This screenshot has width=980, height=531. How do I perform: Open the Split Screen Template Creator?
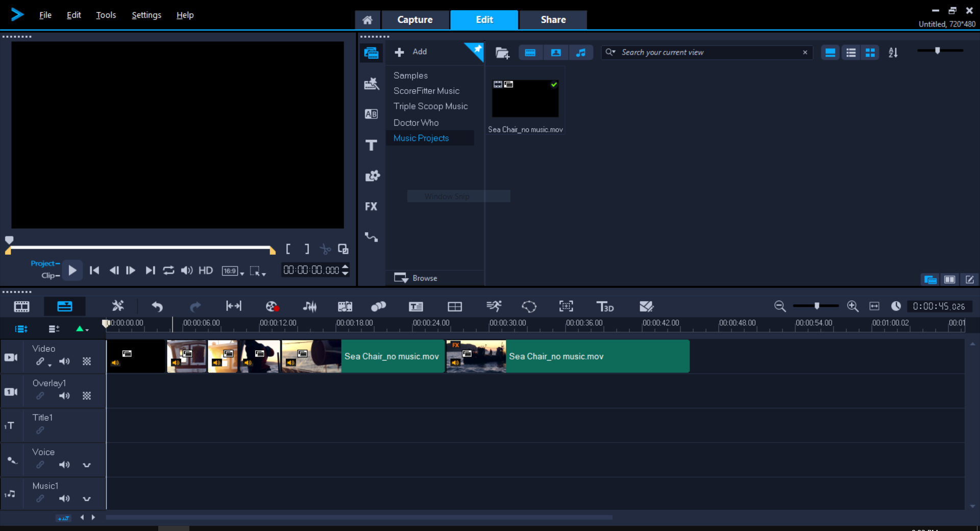[x=454, y=306]
